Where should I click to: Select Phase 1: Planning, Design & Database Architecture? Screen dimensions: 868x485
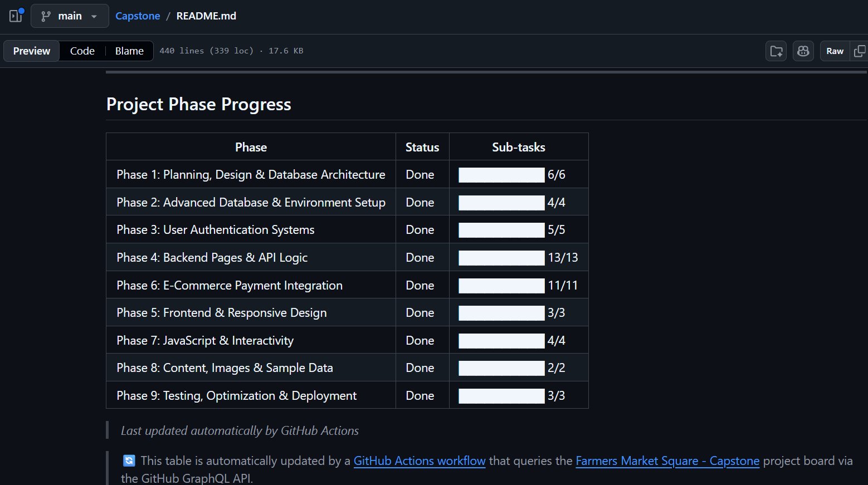coord(251,175)
